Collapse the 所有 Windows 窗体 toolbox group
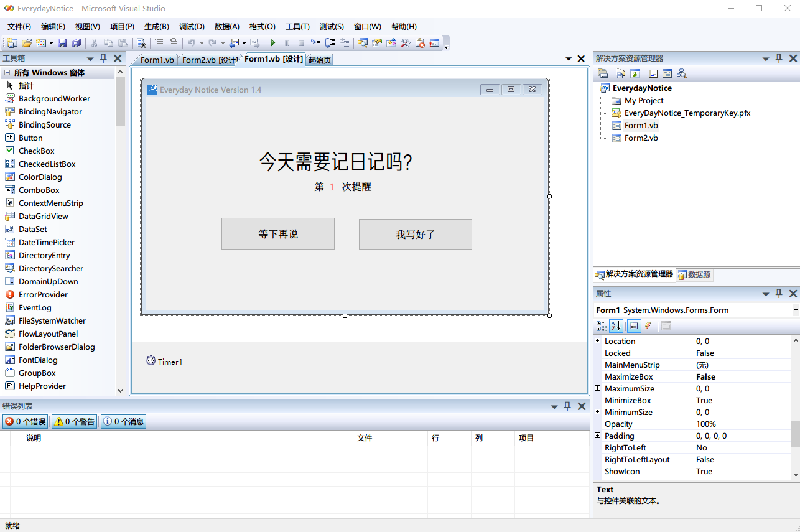The width and height of the screenshot is (800, 532). point(7,73)
